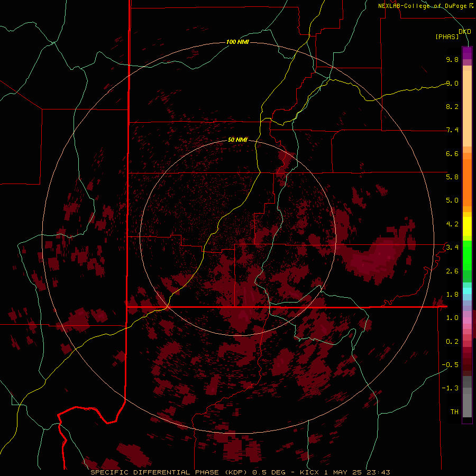Click the -0.5 value on the color scale
The image size is (476, 476).
coord(450,365)
